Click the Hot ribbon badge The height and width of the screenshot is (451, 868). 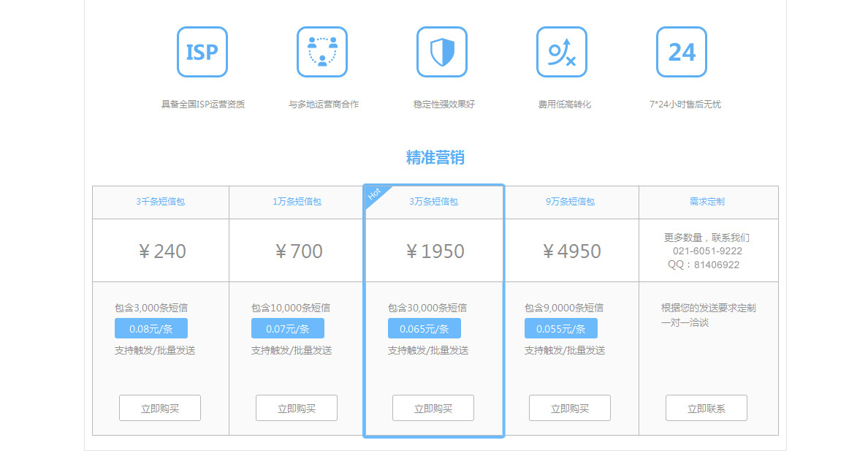(x=376, y=195)
